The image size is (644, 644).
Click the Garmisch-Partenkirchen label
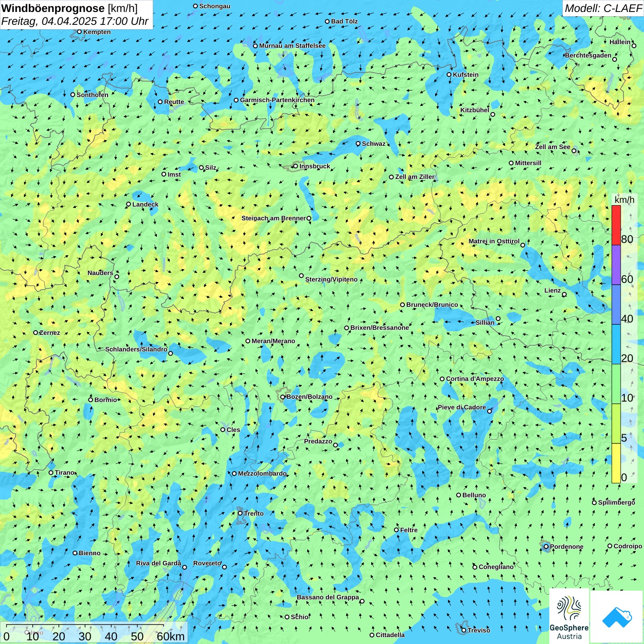[277, 100]
